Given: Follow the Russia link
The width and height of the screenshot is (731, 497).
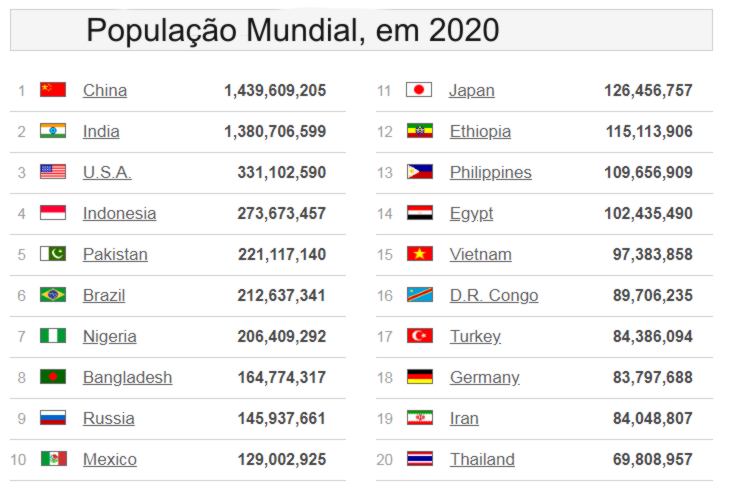Looking at the screenshot, I should coord(108,418).
